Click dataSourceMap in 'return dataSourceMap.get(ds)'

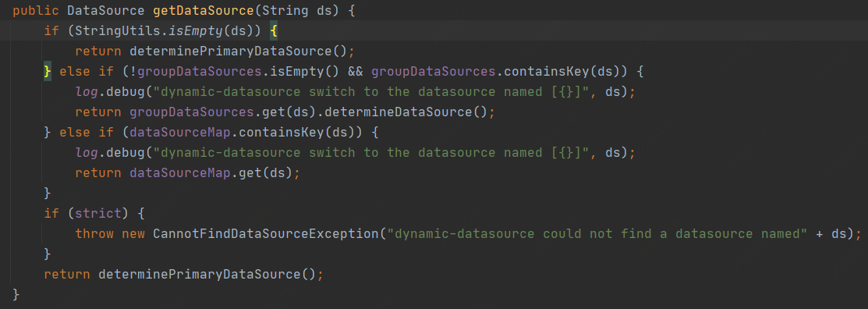pyautogui.click(x=180, y=172)
